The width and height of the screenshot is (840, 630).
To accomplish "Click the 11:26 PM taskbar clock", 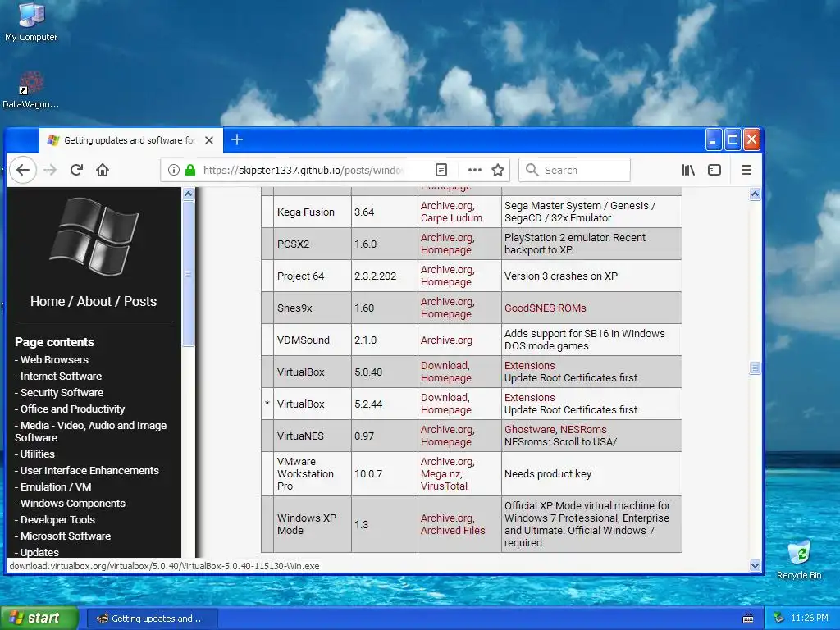I will coord(809,618).
